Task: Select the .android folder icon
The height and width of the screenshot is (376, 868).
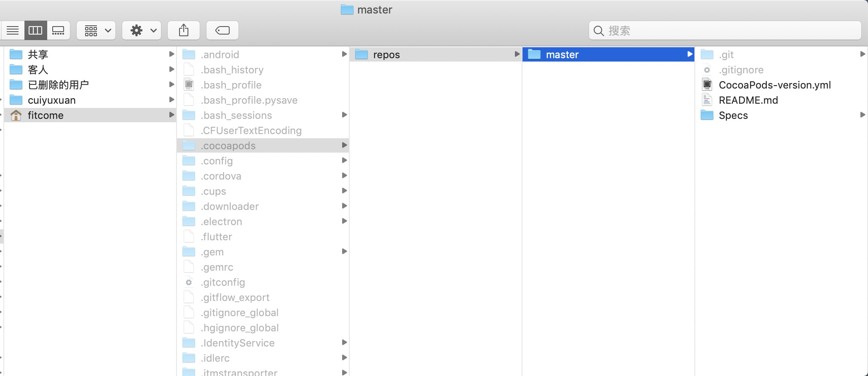Action: pos(189,54)
